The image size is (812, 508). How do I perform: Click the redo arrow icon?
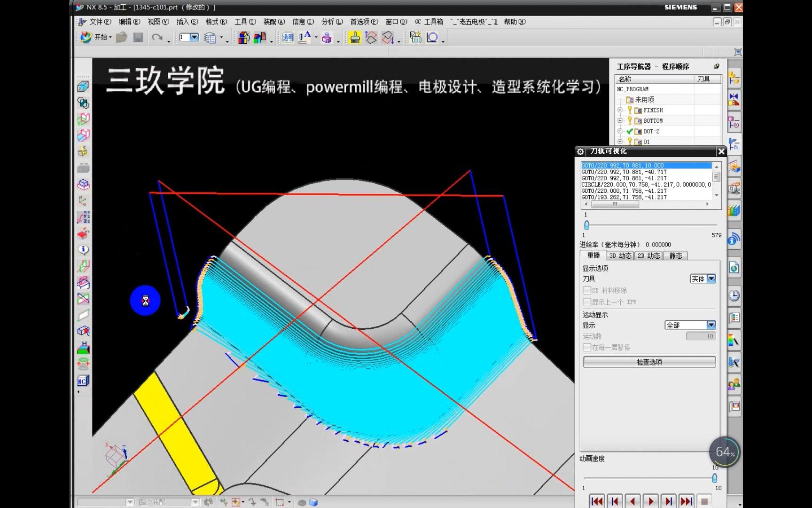[x=157, y=37]
